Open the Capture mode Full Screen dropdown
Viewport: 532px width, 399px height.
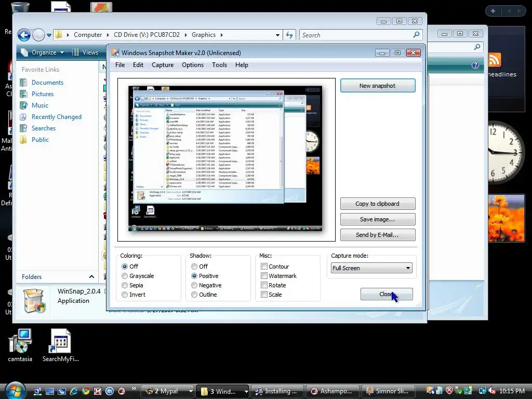[371, 268]
